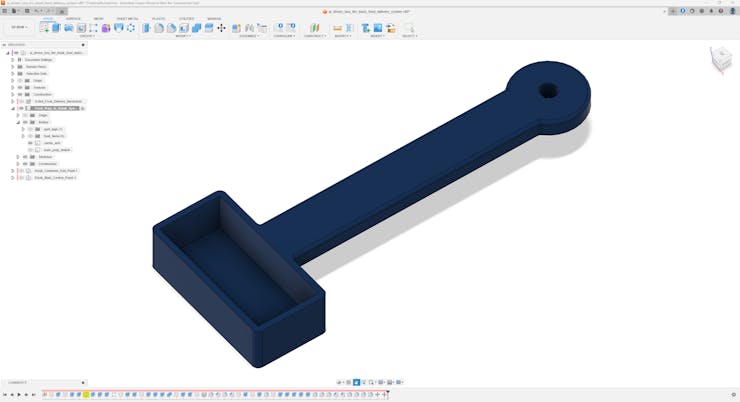
Task: Switch to the Surface tab
Action: 73,18
